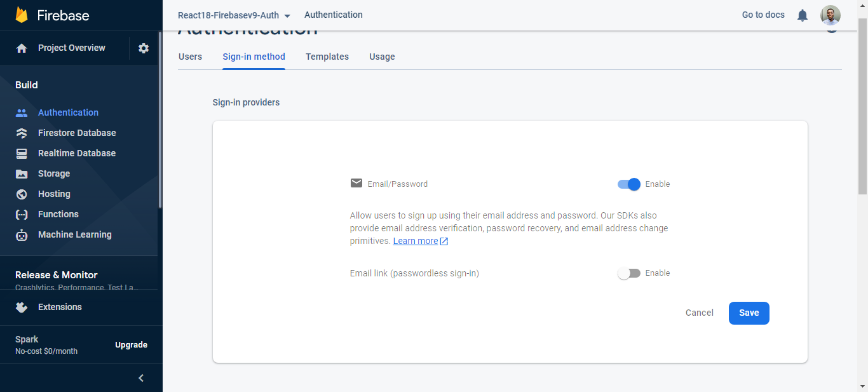The width and height of the screenshot is (868, 392).
Task: Open Extensions in the sidebar
Action: [60, 307]
